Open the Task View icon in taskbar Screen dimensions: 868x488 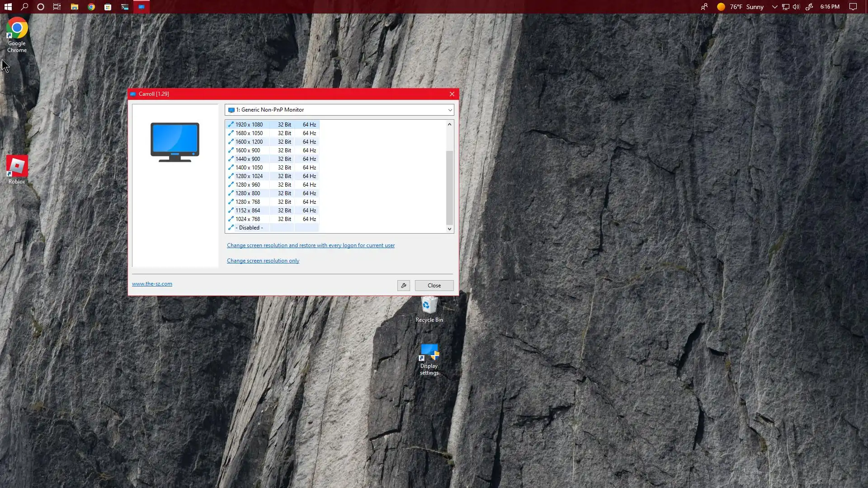57,7
